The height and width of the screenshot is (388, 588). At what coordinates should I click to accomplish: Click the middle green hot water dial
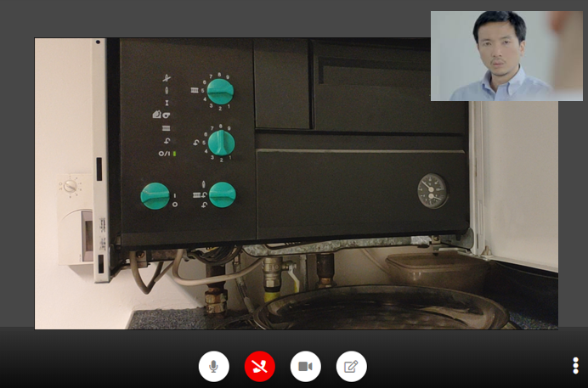coord(220,142)
